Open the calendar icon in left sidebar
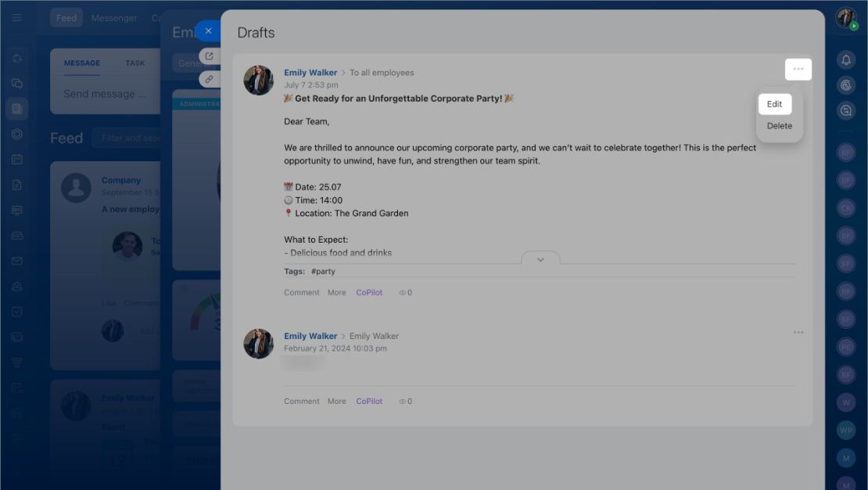This screenshot has width=868, height=490. [17, 160]
